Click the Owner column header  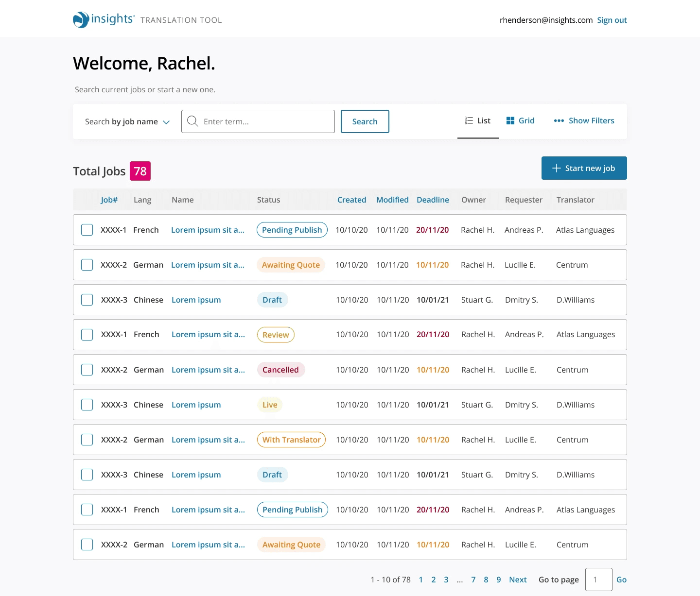click(x=473, y=200)
